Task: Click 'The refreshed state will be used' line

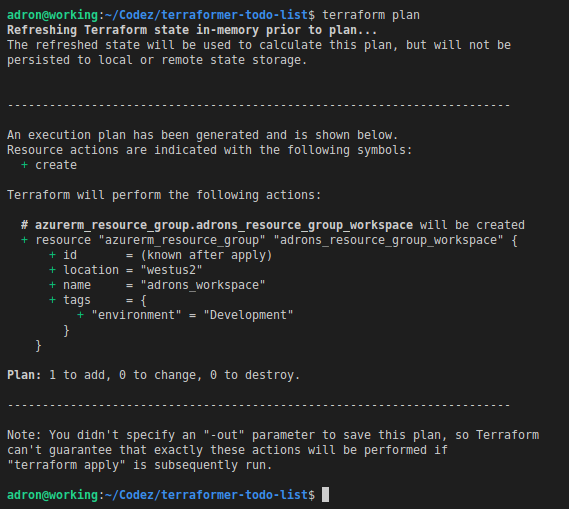Action: pos(259,45)
